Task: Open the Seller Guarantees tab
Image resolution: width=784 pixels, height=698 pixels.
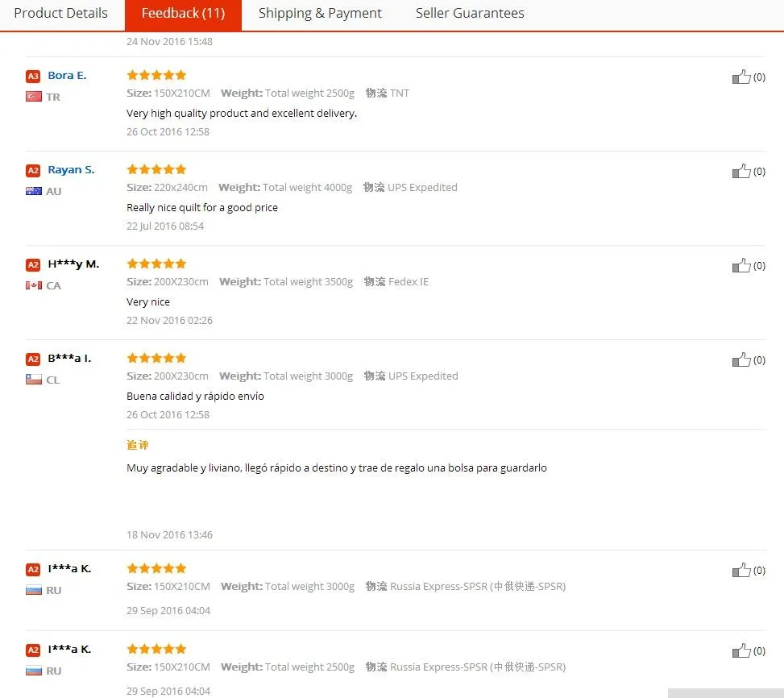Action: 470,14
